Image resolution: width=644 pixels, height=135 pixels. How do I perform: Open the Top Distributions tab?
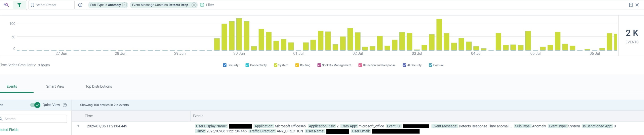click(98, 86)
